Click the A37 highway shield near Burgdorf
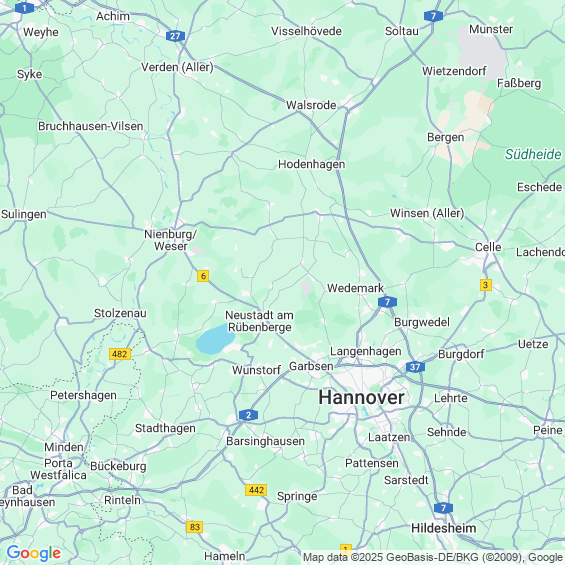 [415, 367]
